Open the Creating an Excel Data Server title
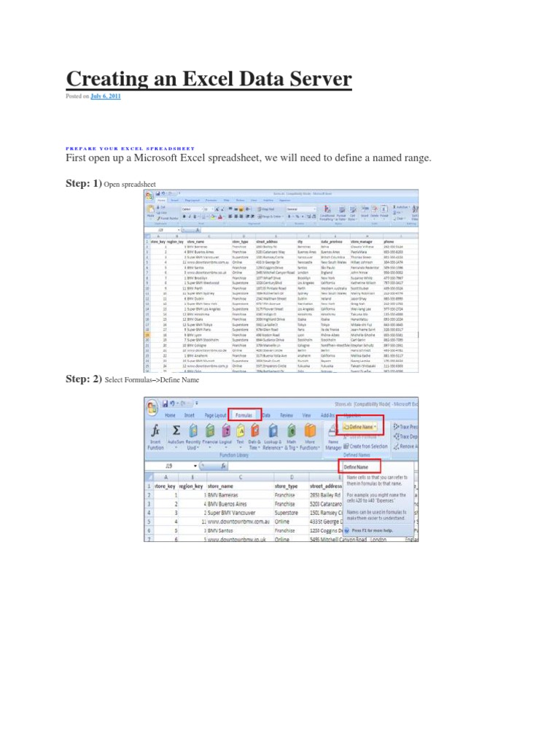560x747 pixels. click(x=209, y=79)
